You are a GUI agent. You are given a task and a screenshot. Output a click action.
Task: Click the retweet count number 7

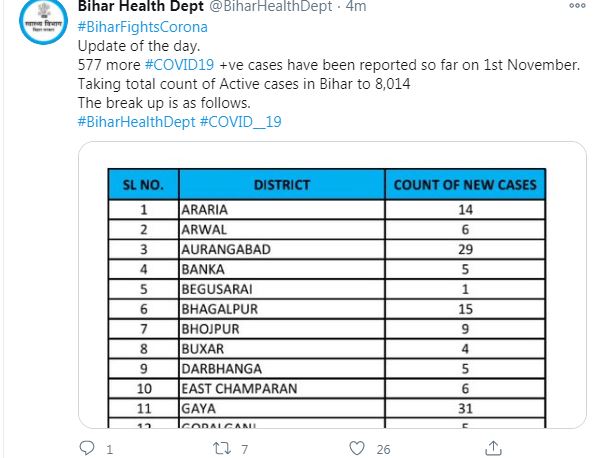point(245,449)
